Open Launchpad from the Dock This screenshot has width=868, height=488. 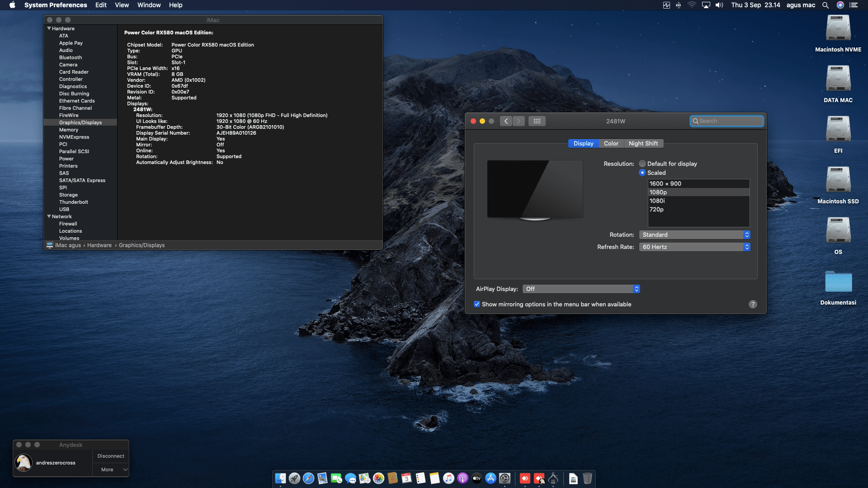pos(294,478)
